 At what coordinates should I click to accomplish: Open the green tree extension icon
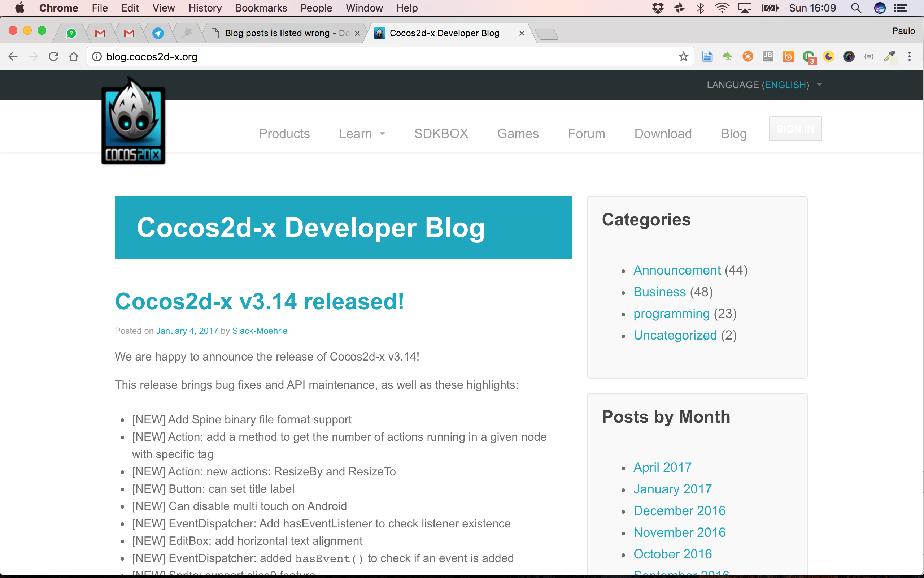click(x=727, y=57)
